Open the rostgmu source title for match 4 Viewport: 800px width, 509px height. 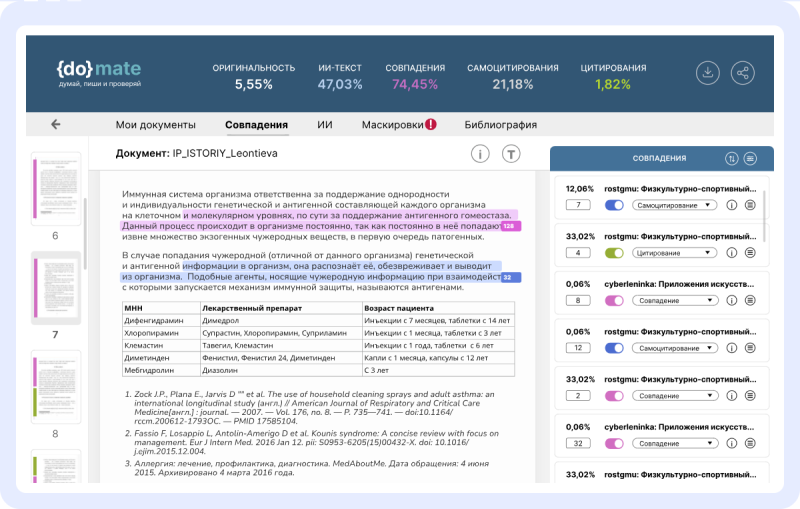[680, 236]
